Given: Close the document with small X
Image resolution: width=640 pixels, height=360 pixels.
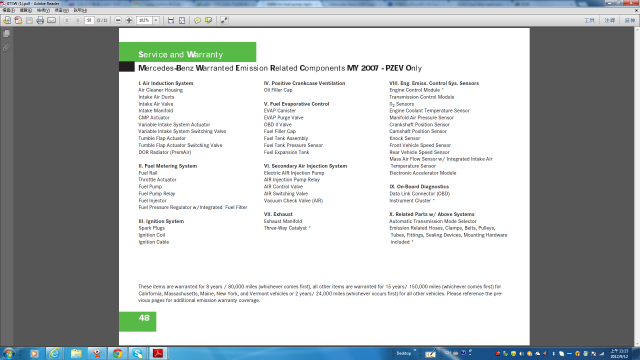Looking at the screenshot, I should (x=636, y=10).
